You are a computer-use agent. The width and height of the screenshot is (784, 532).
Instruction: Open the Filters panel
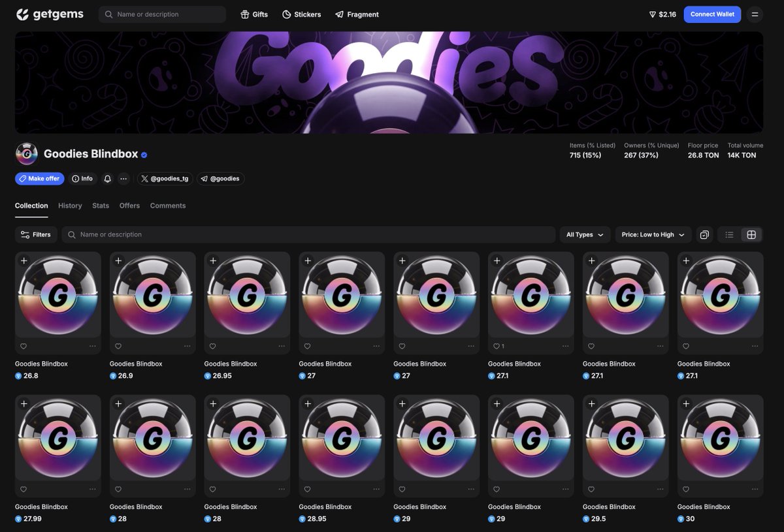pos(36,234)
